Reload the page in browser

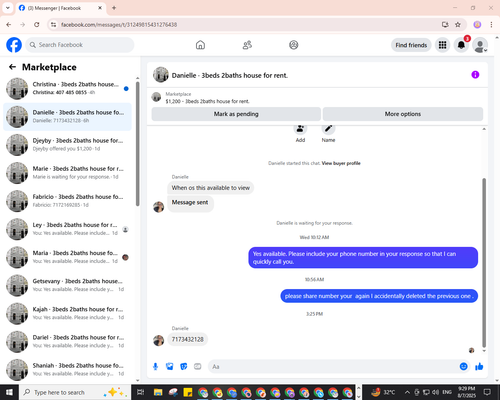[37, 25]
